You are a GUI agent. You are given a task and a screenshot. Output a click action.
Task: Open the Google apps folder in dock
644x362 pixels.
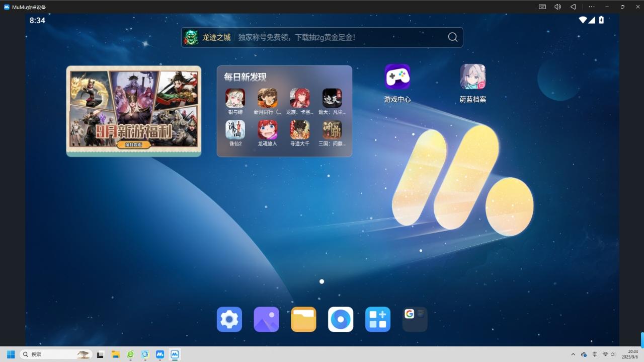[x=415, y=319]
